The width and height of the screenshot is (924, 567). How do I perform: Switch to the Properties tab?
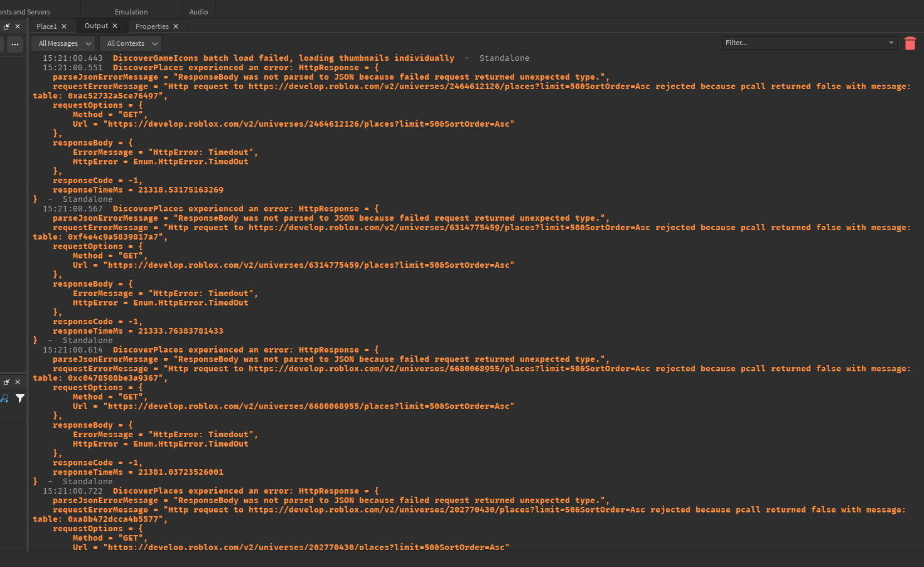pyautogui.click(x=152, y=26)
